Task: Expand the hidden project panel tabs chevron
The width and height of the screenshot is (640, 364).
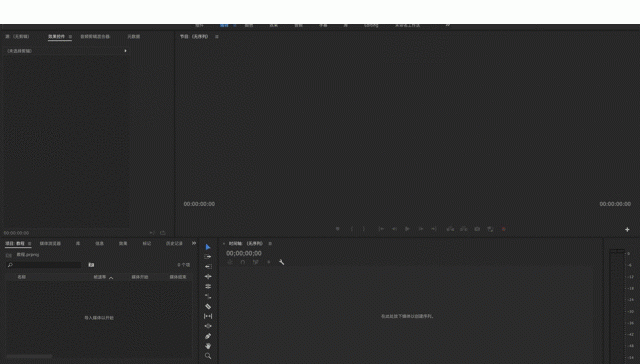Action: click(x=194, y=243)
